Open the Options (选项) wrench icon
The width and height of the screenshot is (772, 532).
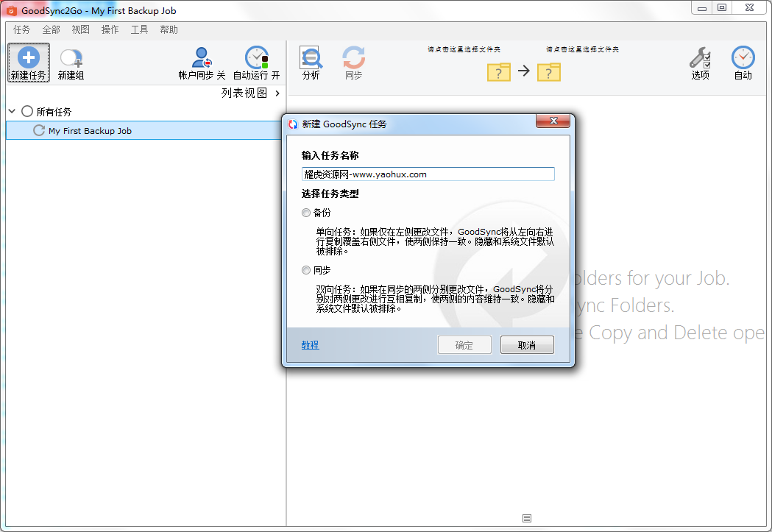700,58
